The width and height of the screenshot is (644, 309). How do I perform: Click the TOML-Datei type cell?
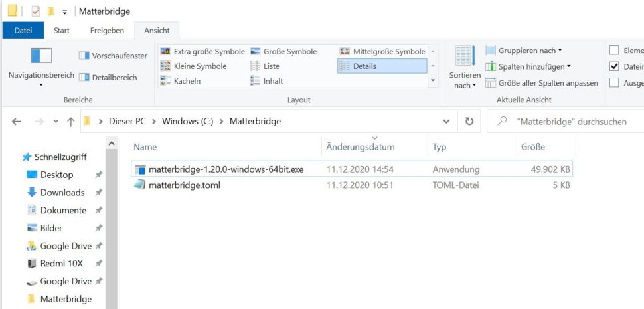(455, 185)
